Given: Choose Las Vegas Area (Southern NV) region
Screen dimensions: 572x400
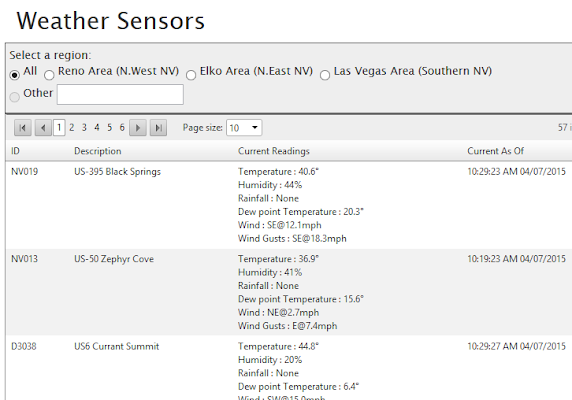Looking at the screenshot, I should click(325, 75).
